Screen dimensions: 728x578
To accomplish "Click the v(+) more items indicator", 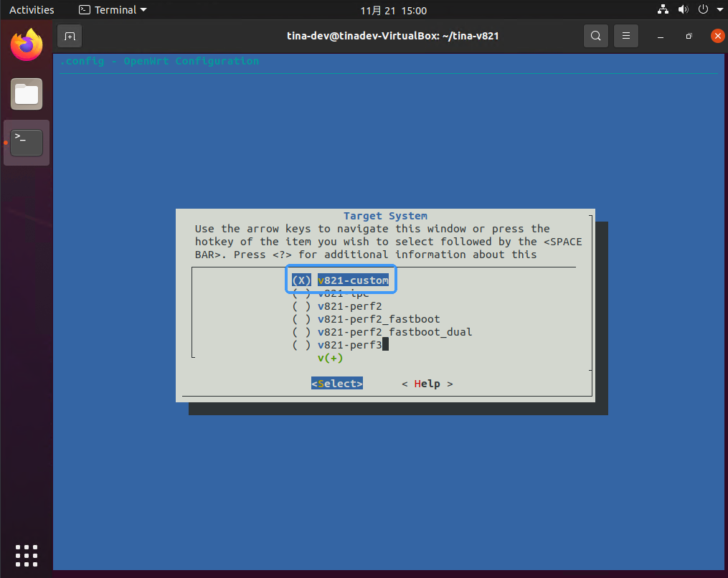I will [330, 358].
